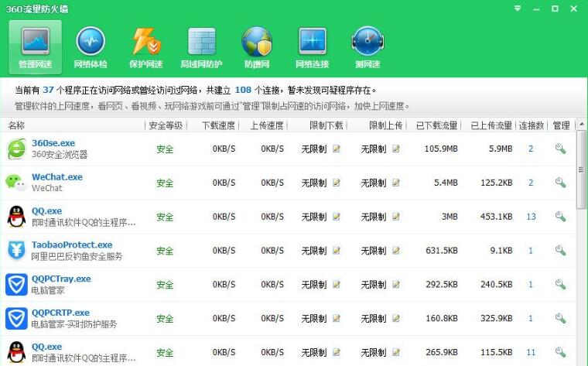Viewport: 588px width, 366px height.
Task: Click connection count 13 for QQ.exe
Action: [531, 217]
